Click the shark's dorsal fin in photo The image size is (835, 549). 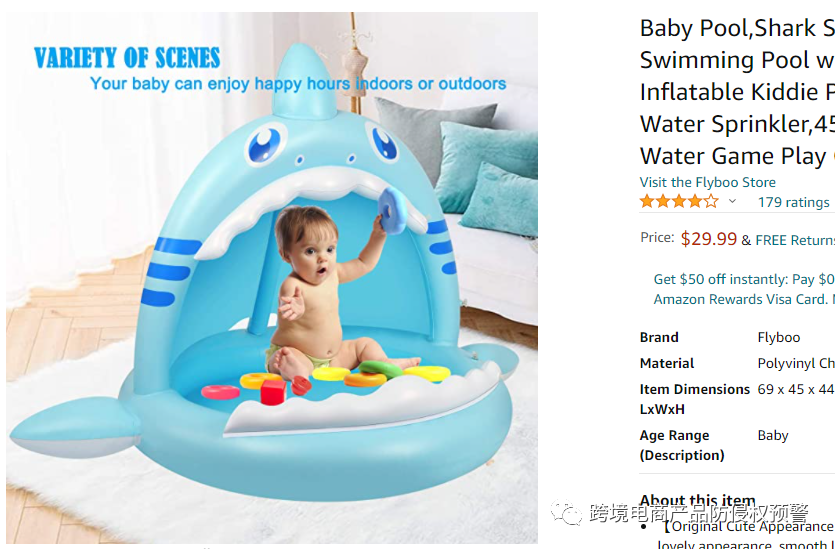(305, 81)
